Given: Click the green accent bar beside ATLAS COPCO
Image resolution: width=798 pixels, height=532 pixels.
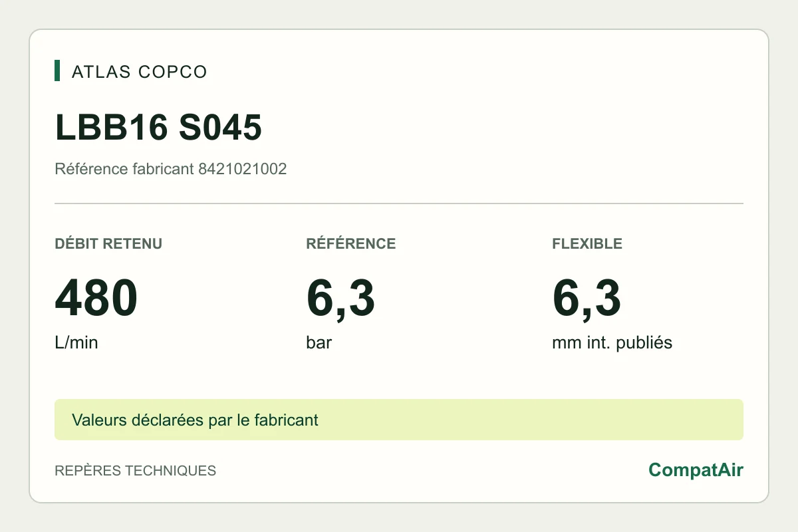Looking at the screenshot, I should click(x=57, y=70).
